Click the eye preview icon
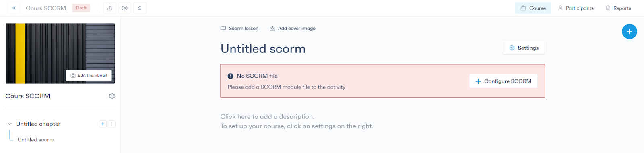The image size is (644, 153). pos(125,8)
